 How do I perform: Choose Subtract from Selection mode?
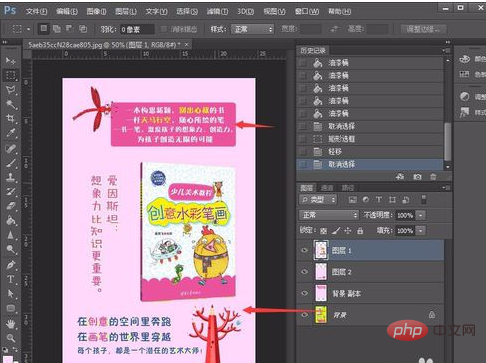click(69, 29)
